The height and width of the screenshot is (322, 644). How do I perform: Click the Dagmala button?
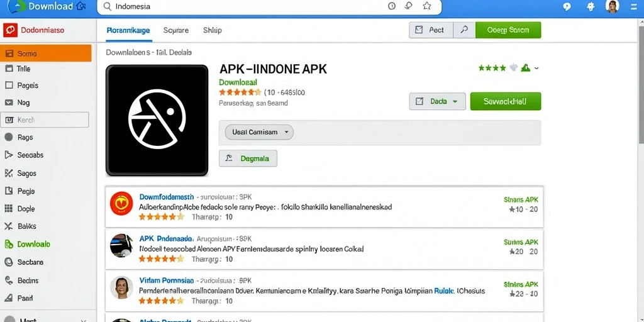248,158
